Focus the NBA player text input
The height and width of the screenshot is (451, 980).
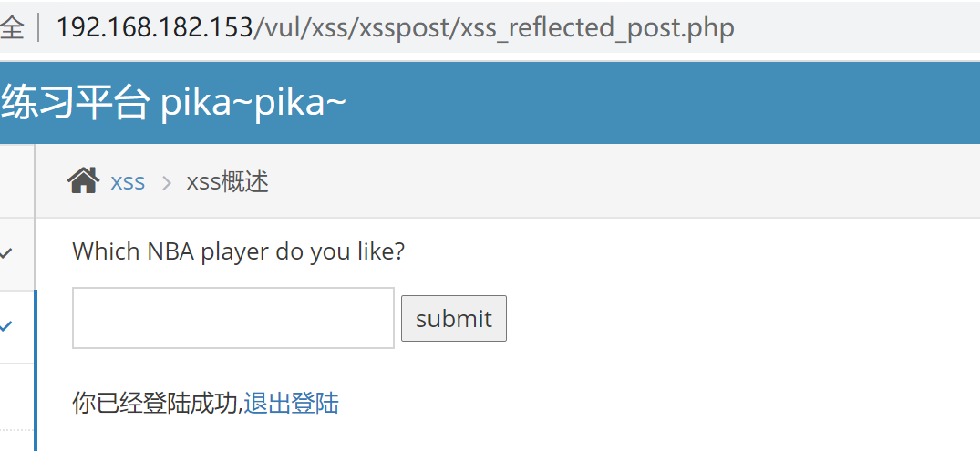point(232,318)
